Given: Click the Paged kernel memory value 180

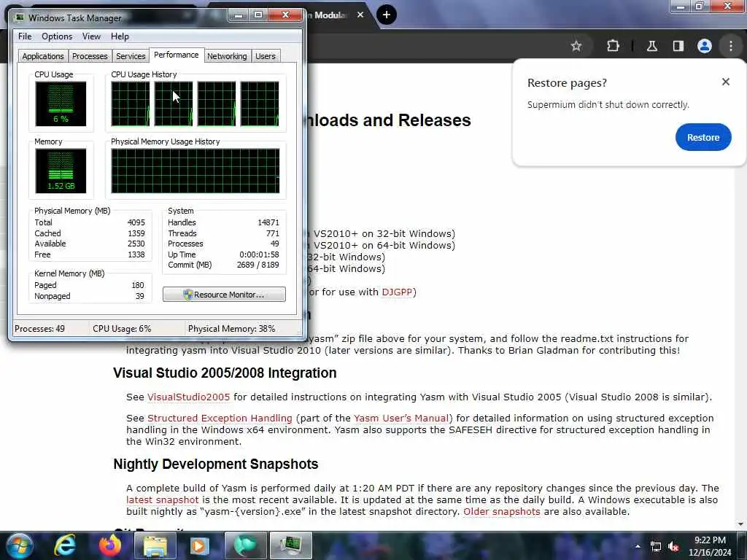Looking at the screenshot, I should point(138,285).
